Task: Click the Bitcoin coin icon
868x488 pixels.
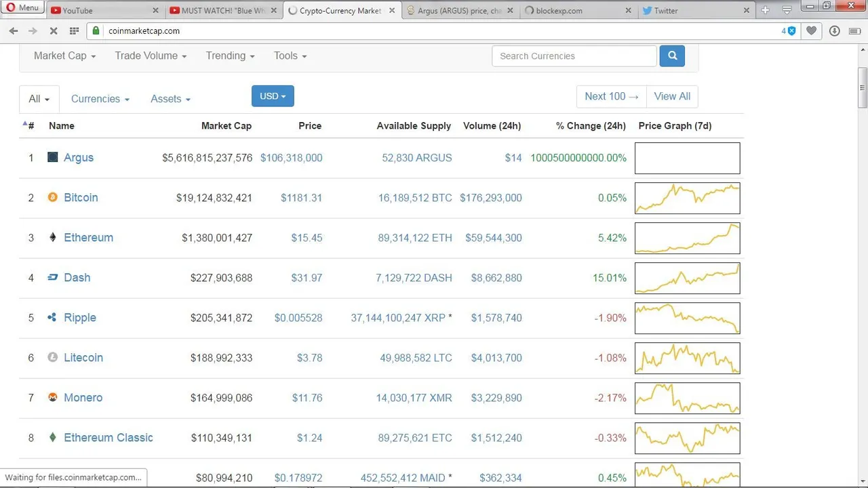Action: tap(53, 197)
